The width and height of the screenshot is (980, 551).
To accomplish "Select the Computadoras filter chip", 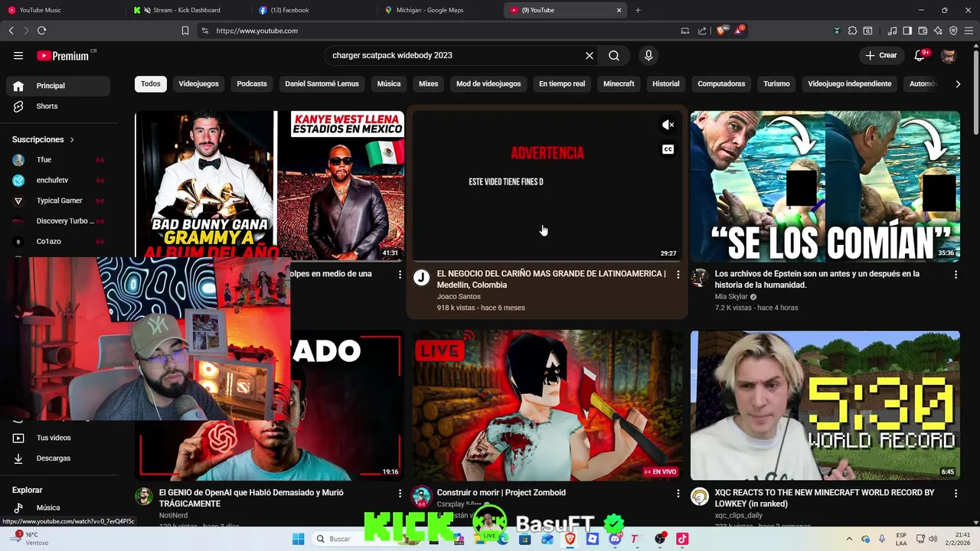I will (x=721, y=84).
